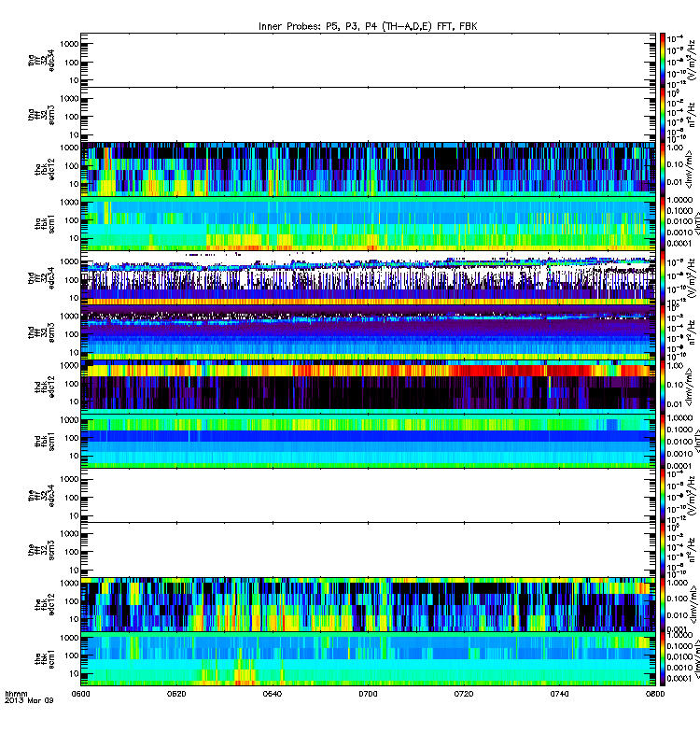Click the color bar beside tha fff edc34 panel
The image size is (700, 747).
point(663,60)
